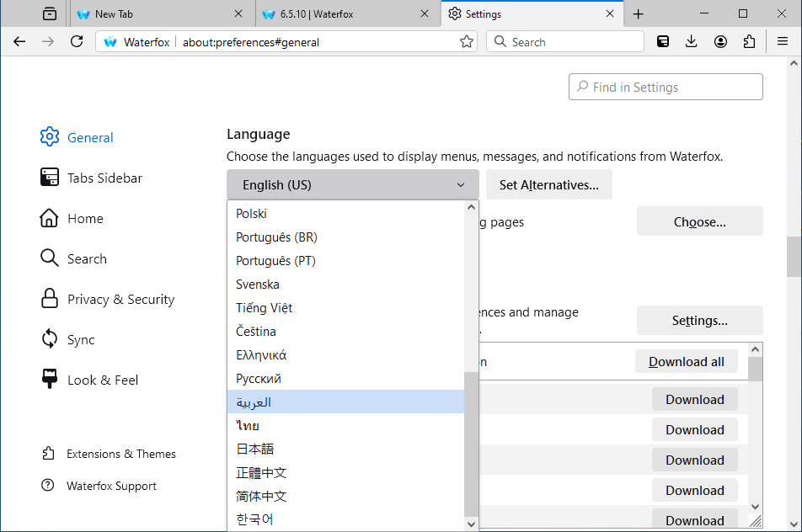Open the translation Settings... button

click(x=700, y=321)
